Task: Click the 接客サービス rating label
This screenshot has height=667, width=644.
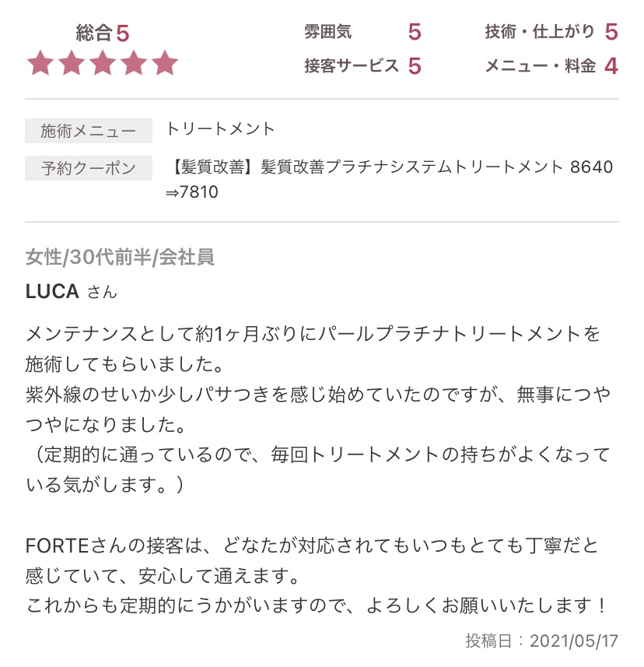Action: [x=352, y=66]
